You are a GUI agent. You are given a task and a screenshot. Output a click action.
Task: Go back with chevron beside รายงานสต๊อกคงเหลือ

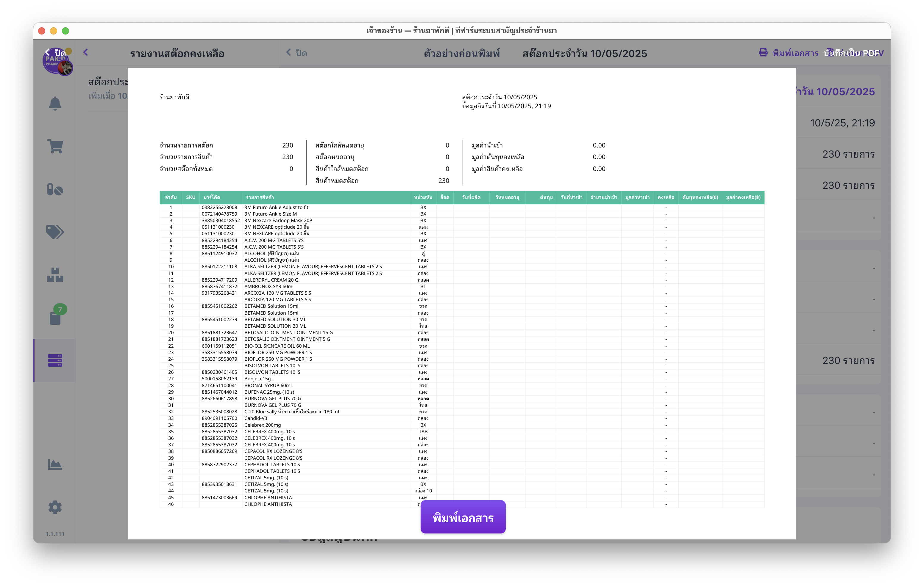coord(85,53)
